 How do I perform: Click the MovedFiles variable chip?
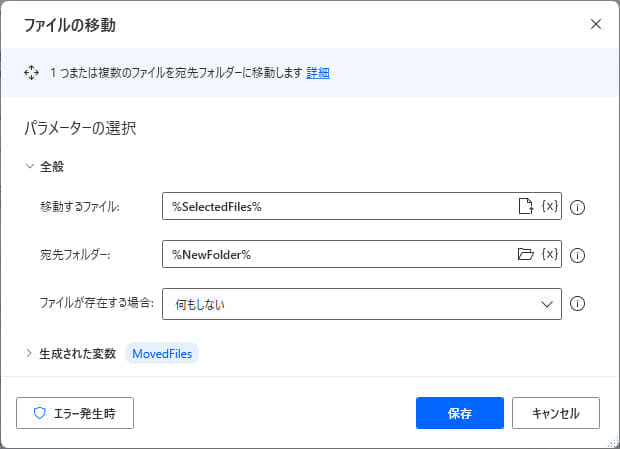[162, 353]
